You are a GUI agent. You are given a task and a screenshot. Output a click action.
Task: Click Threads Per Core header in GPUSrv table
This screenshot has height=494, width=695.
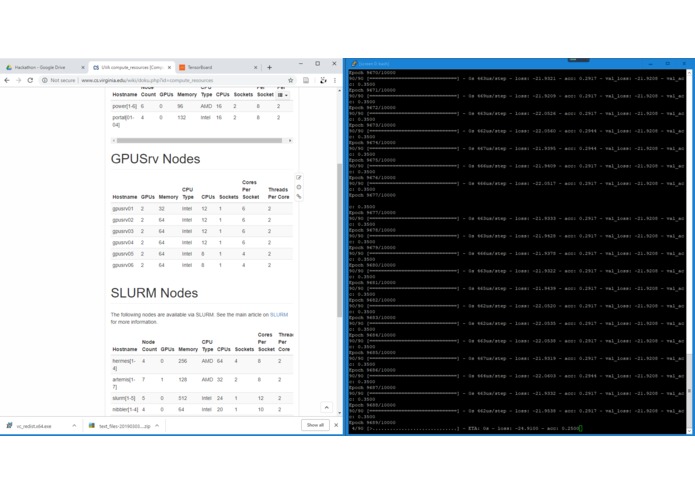coord(278,193)
